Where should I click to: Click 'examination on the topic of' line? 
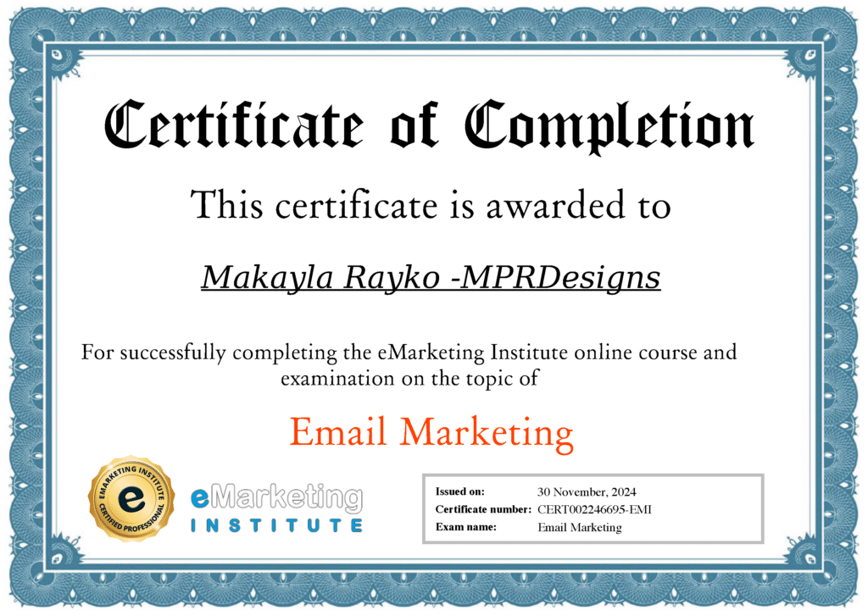coord(409,379)
